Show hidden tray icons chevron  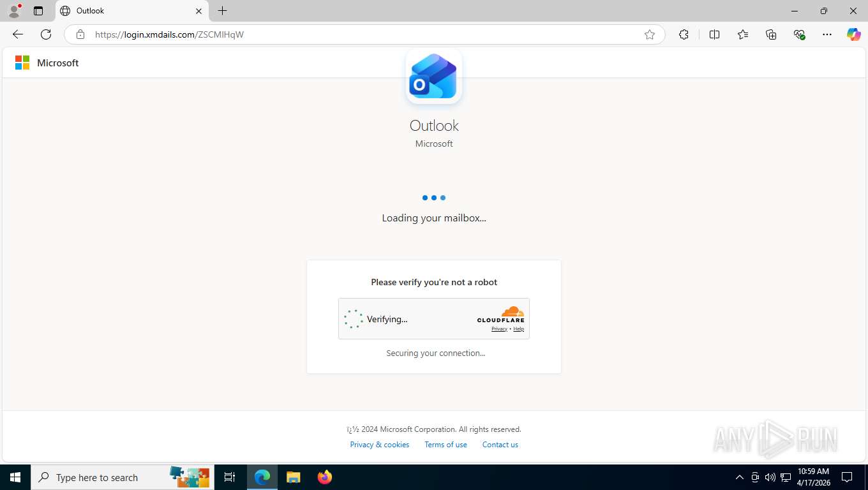740,477
